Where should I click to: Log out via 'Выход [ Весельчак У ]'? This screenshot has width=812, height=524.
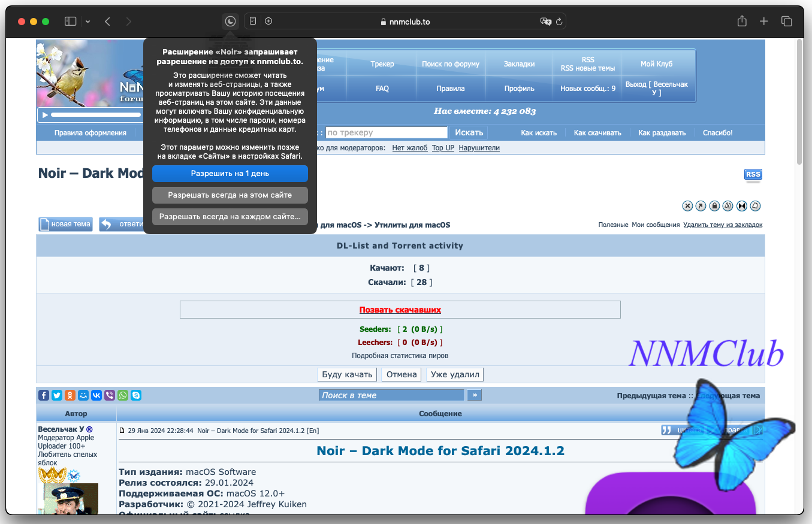point(657,89)
